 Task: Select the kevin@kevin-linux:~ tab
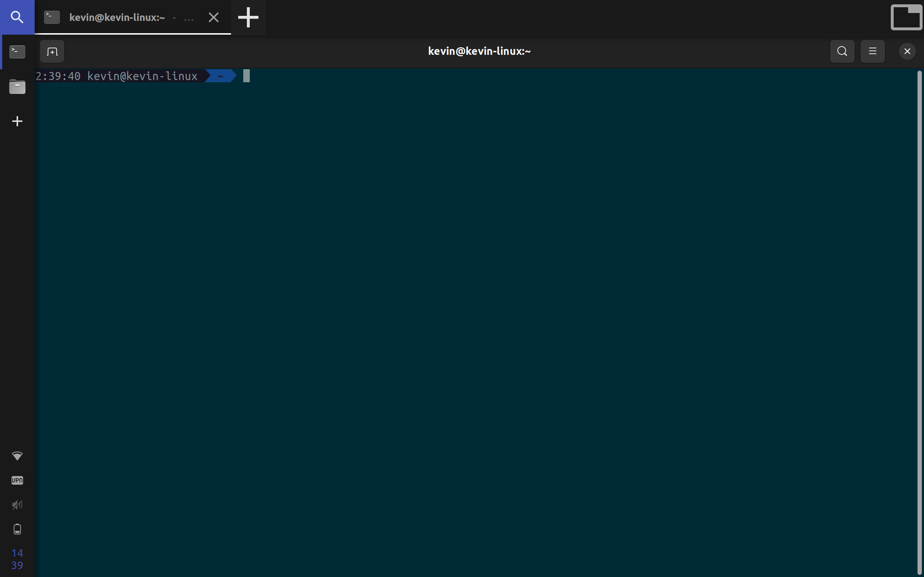point(117,18)
